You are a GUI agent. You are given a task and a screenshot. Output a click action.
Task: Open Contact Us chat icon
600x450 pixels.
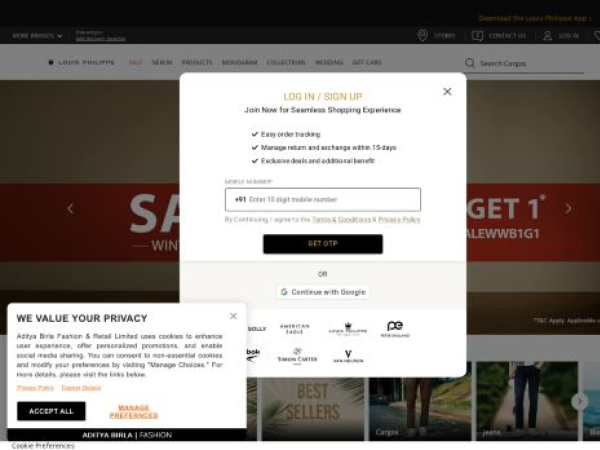click(x=477, y=36)
